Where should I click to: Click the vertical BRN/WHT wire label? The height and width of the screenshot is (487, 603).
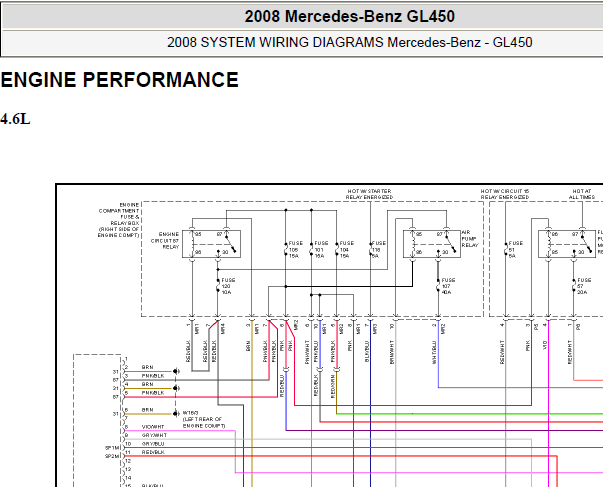click(392, 352)
